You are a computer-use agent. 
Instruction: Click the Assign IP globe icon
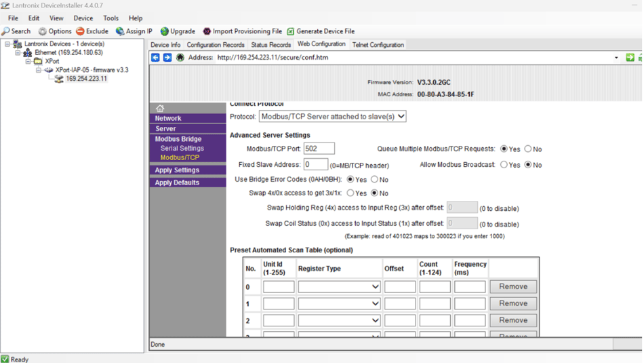point(120,31)
